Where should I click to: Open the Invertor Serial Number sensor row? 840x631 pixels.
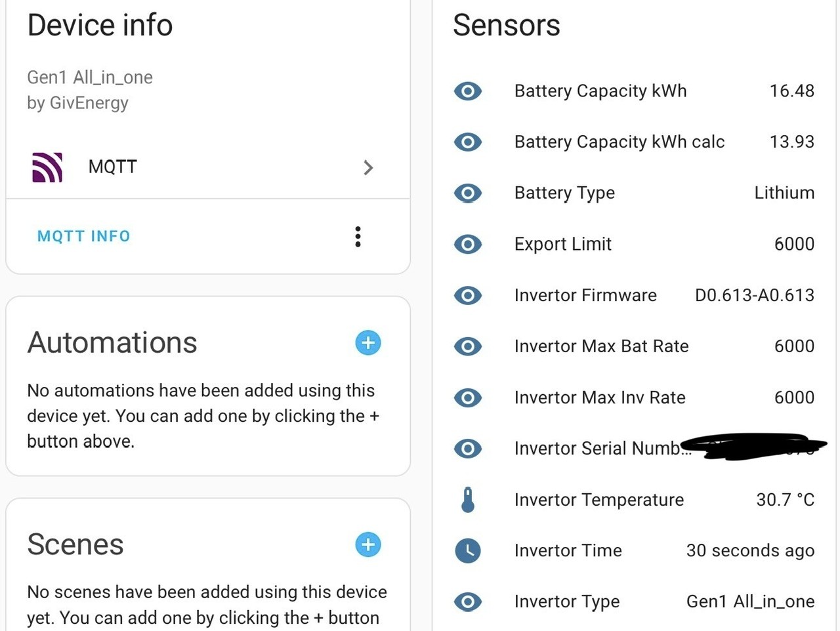pyautogui.click(x=634, y=449)
